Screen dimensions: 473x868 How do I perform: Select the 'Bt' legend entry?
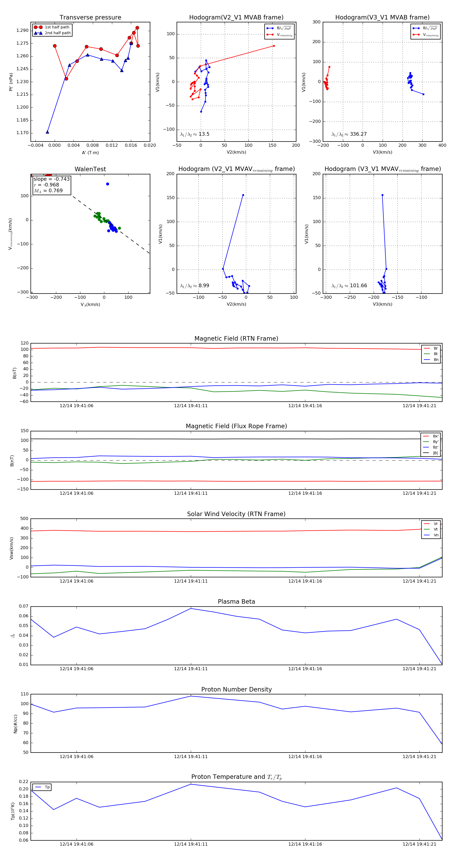(431, 354)
